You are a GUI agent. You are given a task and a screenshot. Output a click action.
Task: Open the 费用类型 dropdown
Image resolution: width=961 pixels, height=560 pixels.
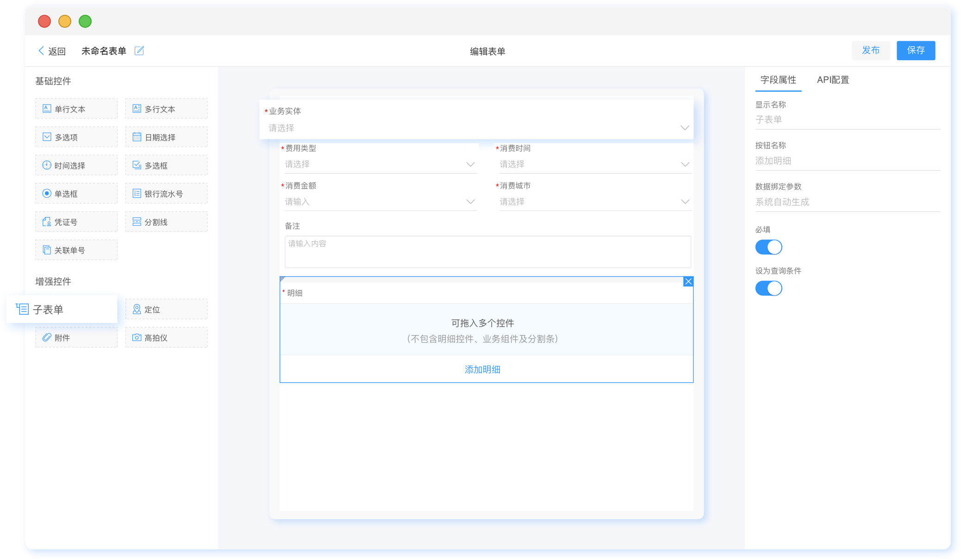tap(380, 164)
